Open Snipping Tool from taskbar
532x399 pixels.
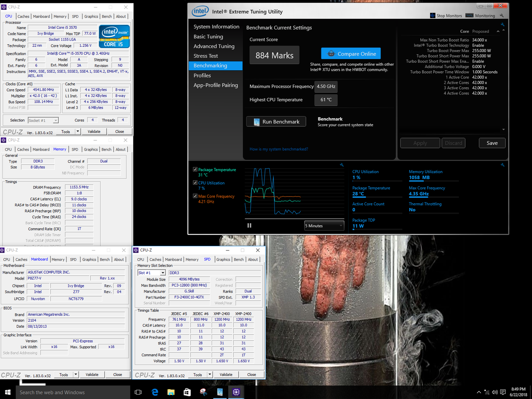pos(204,392)
